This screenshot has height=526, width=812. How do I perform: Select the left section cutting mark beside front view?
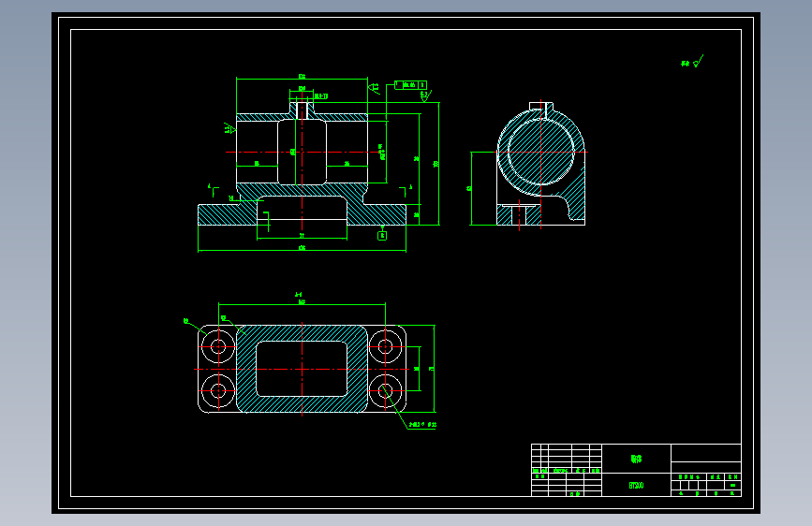[213, 190]
